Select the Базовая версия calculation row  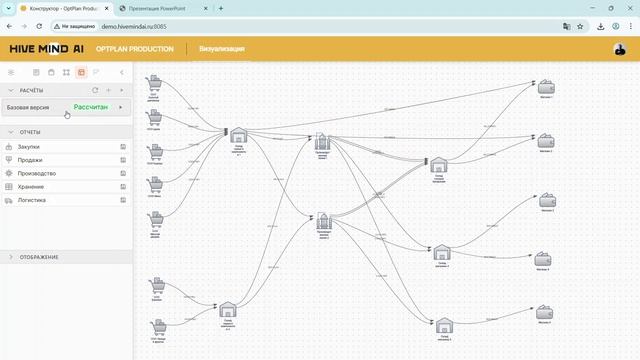coord(66,107)
